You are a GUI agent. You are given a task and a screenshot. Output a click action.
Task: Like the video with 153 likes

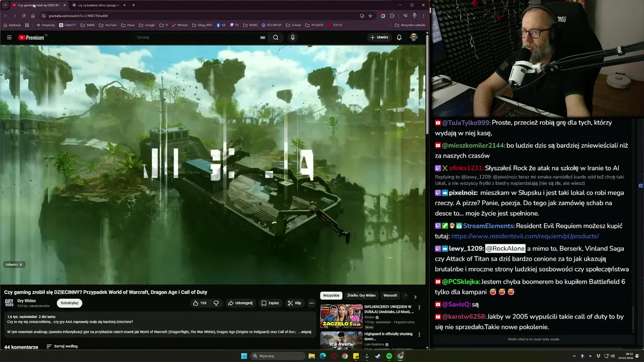click(x=200, y=303)
